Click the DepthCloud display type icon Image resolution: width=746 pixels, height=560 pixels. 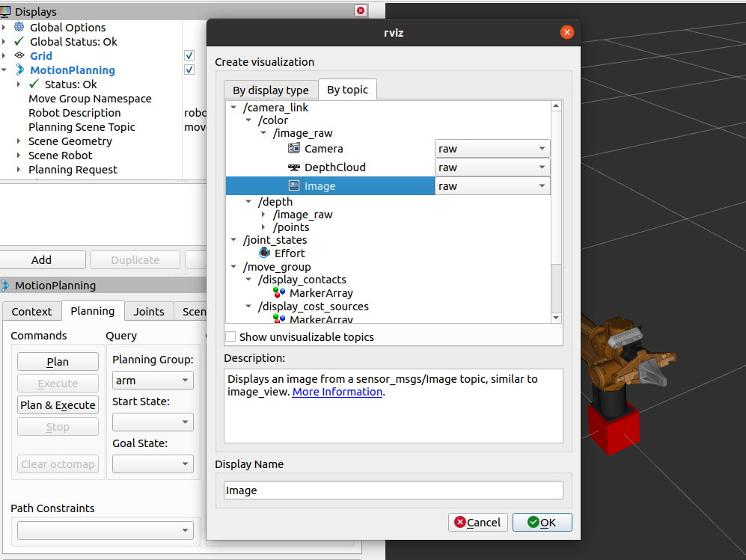coord(294,167)
